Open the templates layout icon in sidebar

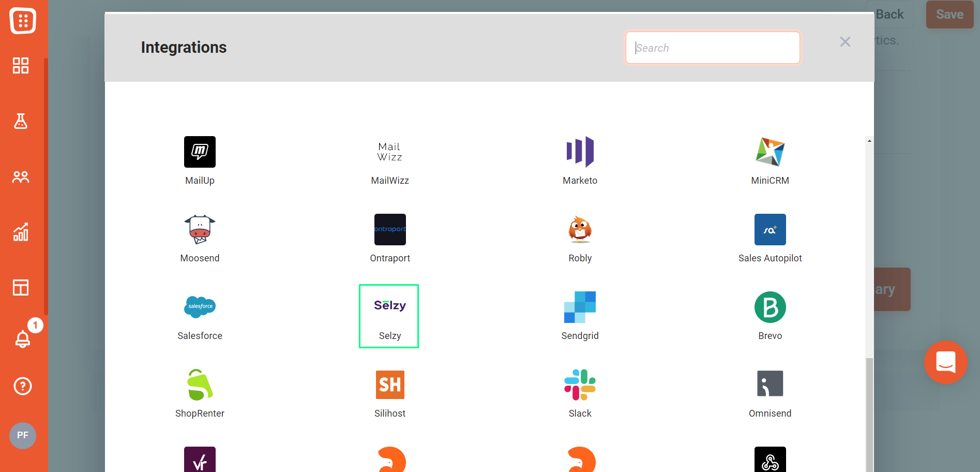tap(21, 287)
